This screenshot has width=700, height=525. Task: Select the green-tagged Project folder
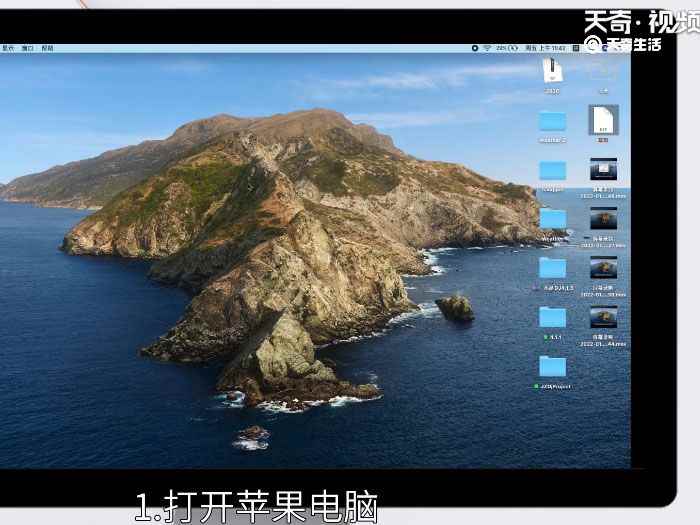click(x=552, y=366)
